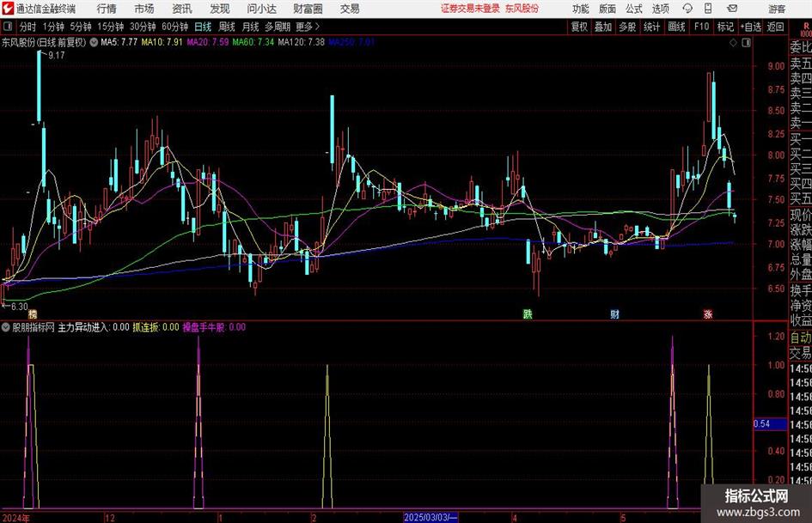Click the 财 event marker
This screenshot has height=523, width=812.
click(614, 313)
